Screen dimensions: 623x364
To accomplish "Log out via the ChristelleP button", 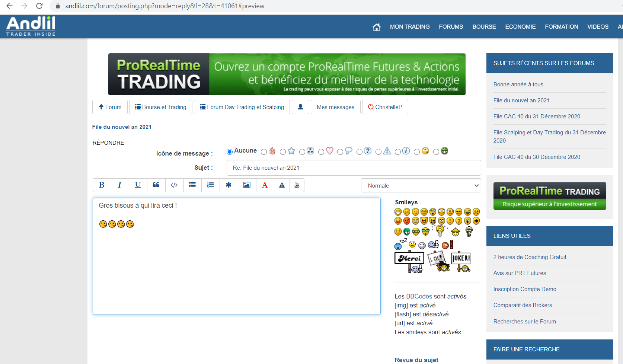I will point(385,107).
